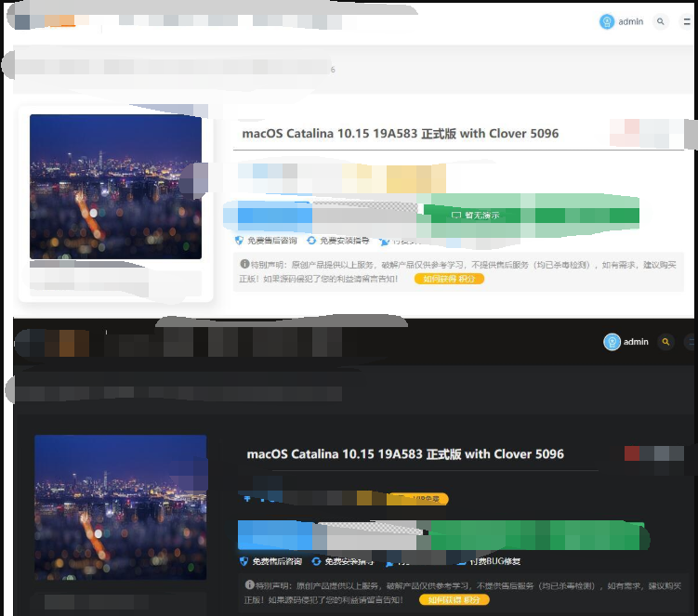
Task: Open the city night thumbnail in light card
Action: (x=115, y=186)
